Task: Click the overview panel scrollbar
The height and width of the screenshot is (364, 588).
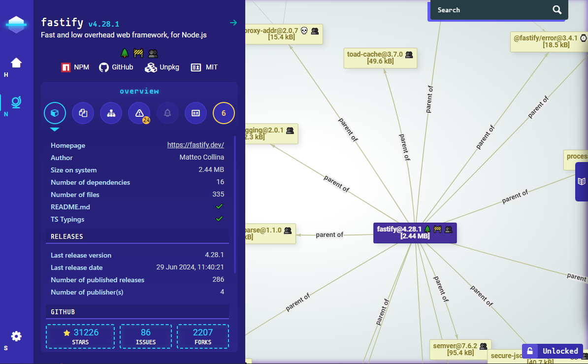Action: (235, 204)
